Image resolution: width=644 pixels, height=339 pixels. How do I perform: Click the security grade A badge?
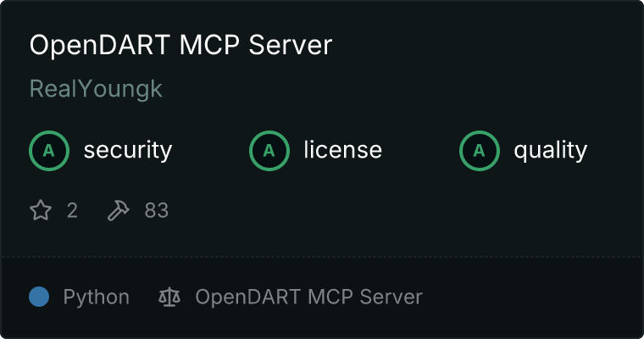point(49,151)
